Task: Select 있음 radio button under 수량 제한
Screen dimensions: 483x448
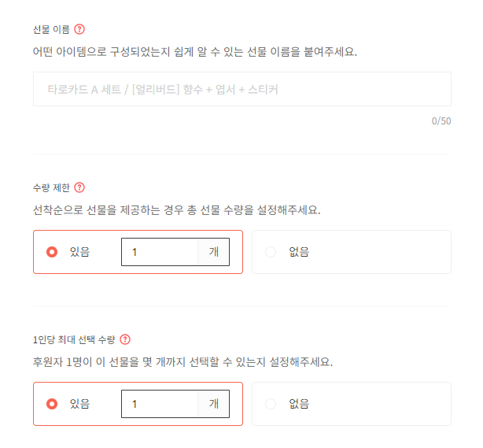Action: [x=53, y=252]
